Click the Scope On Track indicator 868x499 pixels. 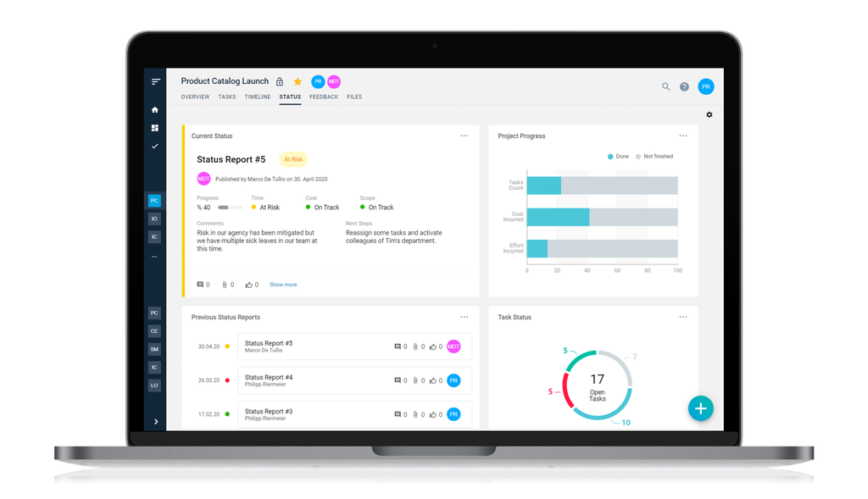[x=377, y=208]
